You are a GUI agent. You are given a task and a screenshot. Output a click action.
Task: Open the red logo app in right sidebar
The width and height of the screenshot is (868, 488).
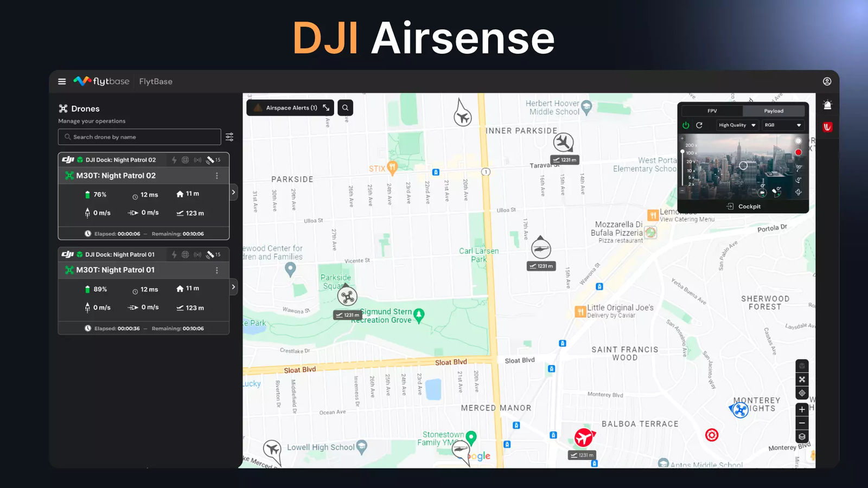(x=827, y=127)
